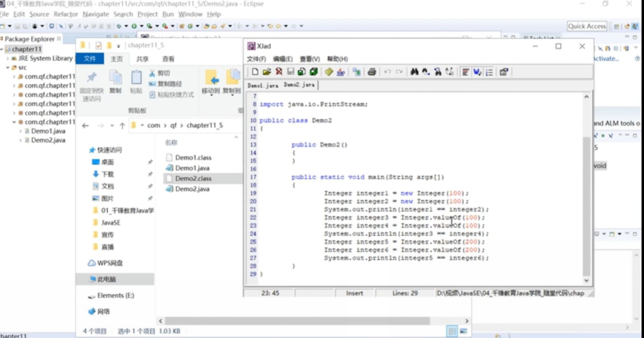Click the 粘贴 clipboard icon in Explorer ribbon

136,78
